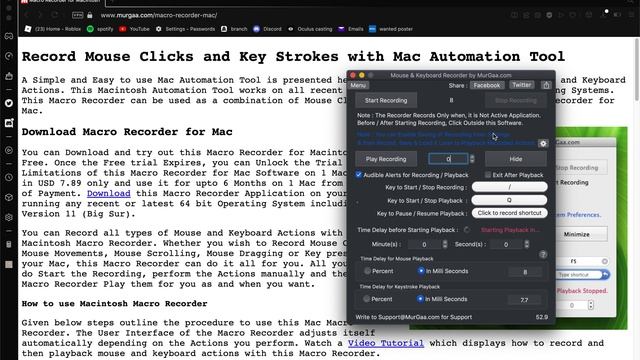Click the blue note about saving recordings
Screen dimensions: 640x360
[x=446, y=139]
